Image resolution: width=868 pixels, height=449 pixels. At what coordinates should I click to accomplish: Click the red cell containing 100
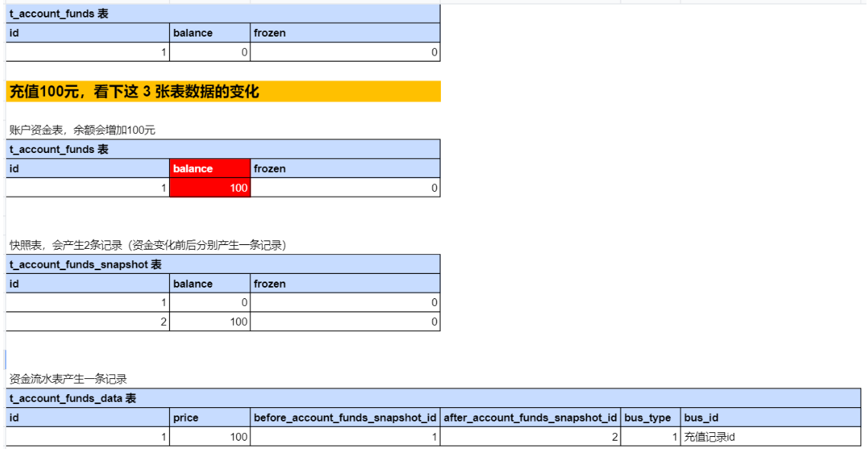coord(209,188)
